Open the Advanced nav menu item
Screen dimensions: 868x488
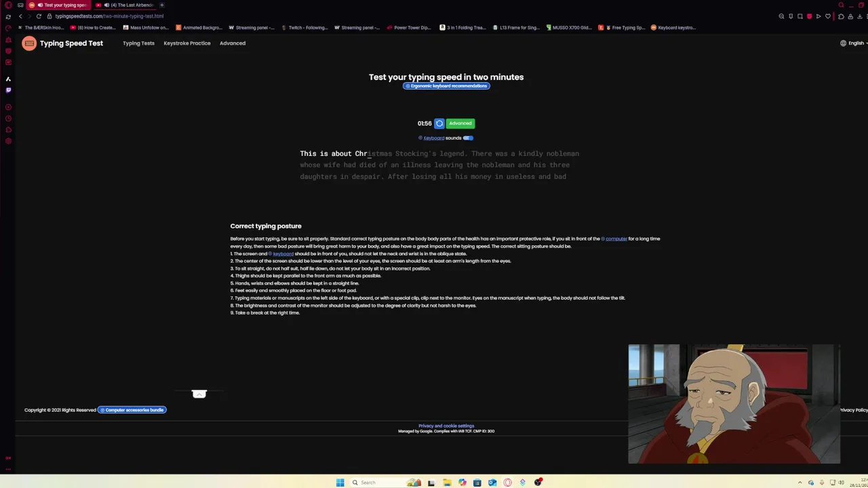coord(233,43)
